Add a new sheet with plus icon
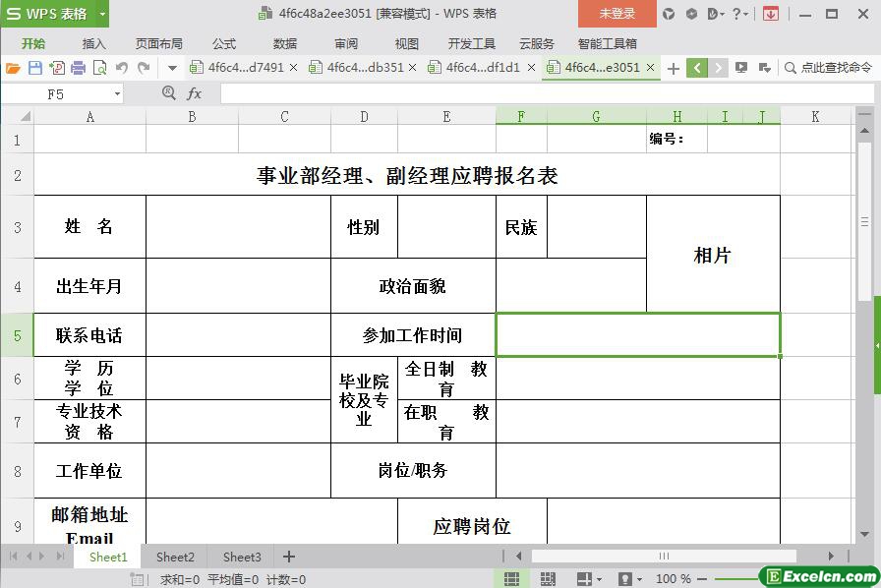This screenshot has height=588, width=881. pos(289,557)
